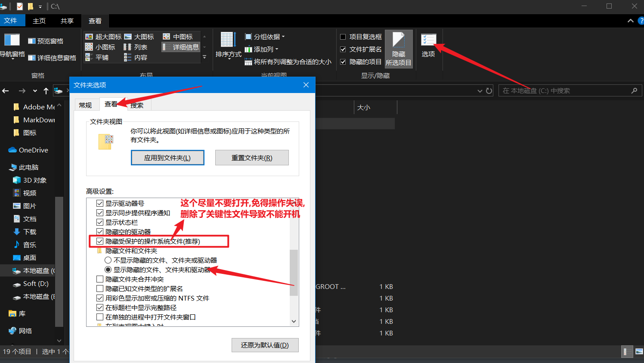Click the refresh icon by address bar

(489, 91)
